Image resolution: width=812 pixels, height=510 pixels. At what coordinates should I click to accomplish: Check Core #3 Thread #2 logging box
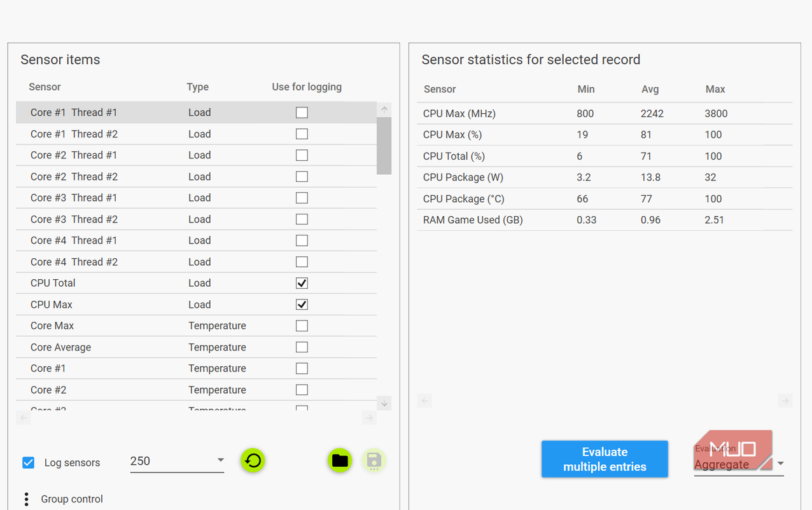[302, 219]
